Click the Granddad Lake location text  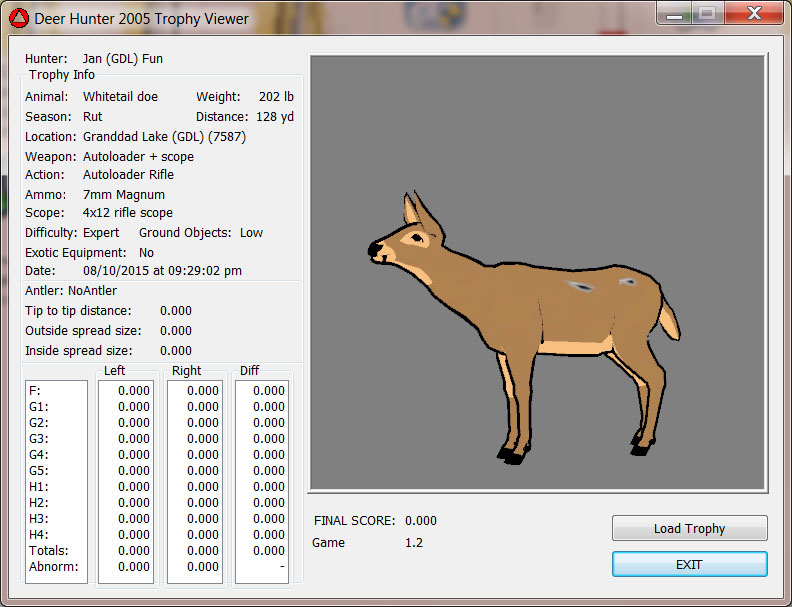pos(164,137)
